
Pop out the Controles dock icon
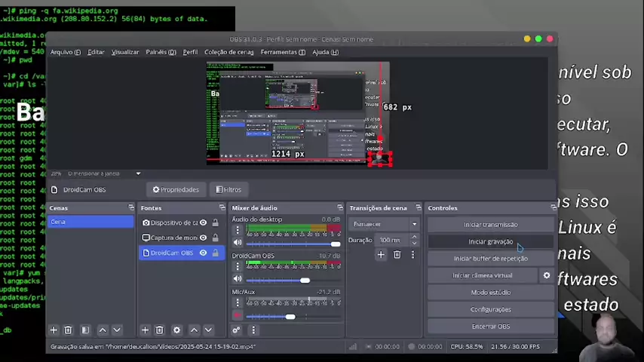554,207
